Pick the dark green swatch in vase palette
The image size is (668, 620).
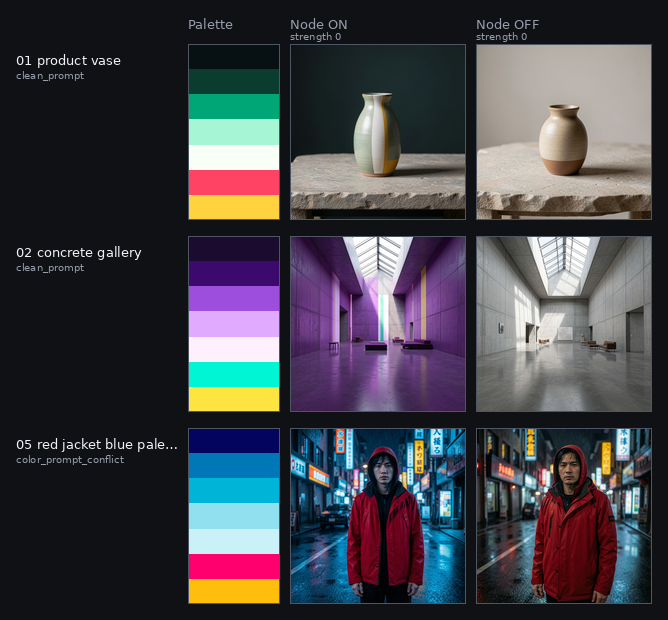234,81
